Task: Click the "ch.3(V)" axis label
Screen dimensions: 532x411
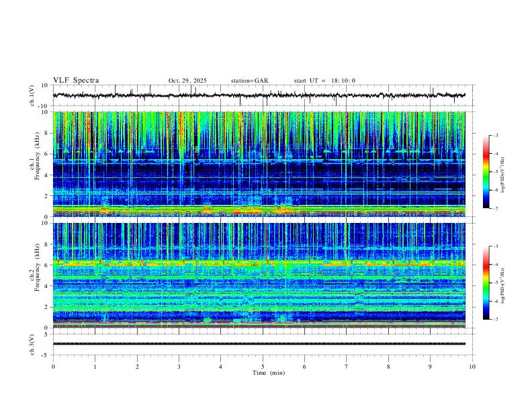Action: tap(32, 345)
